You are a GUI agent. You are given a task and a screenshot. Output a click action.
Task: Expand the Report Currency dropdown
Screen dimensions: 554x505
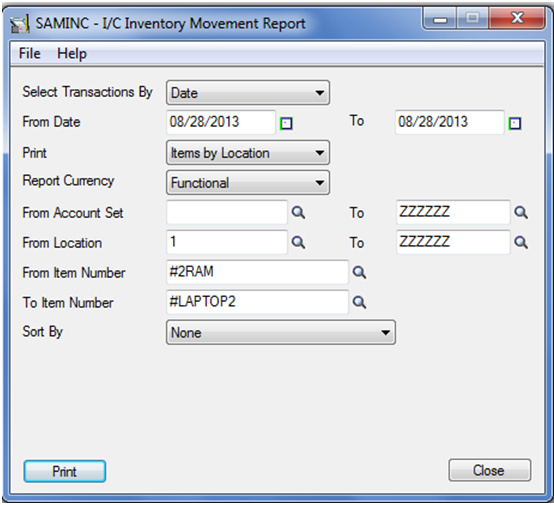[x=248, y=183]
